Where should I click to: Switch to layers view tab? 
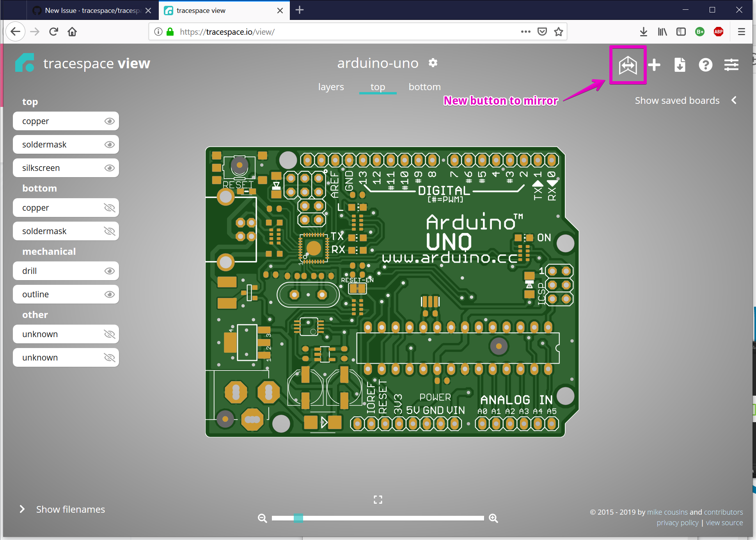point(331,87)
